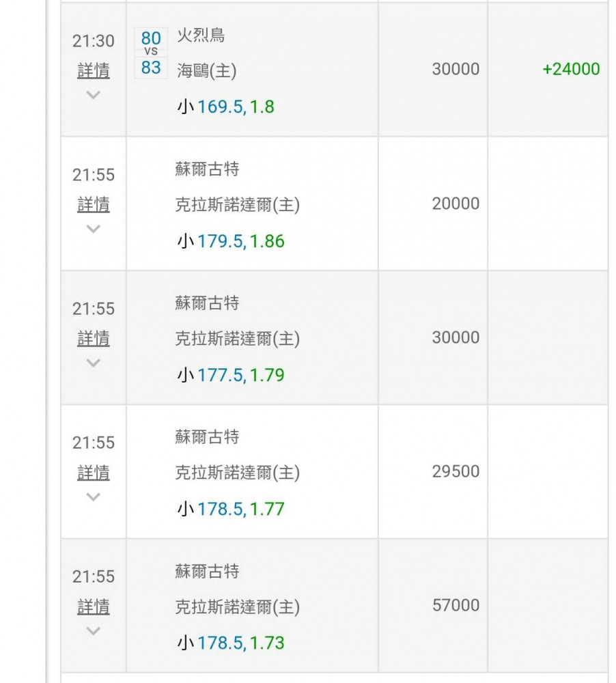Click the +24000 winnings amount

point(571,69)
